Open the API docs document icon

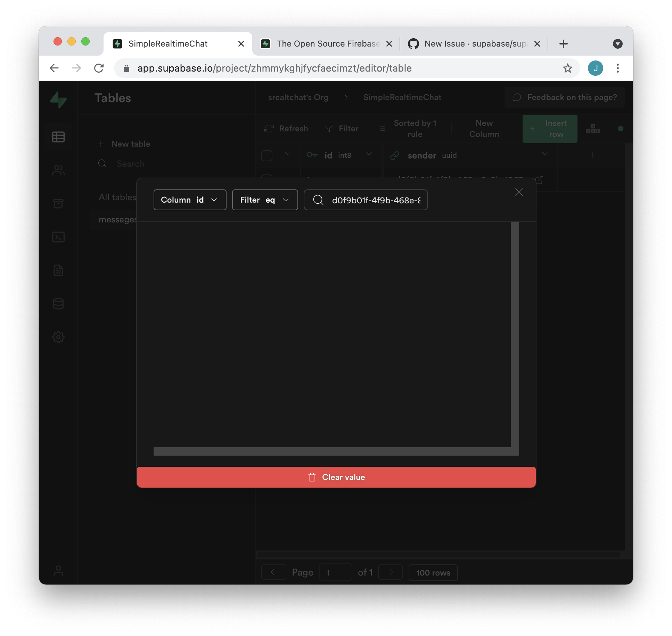coord(58,270)
